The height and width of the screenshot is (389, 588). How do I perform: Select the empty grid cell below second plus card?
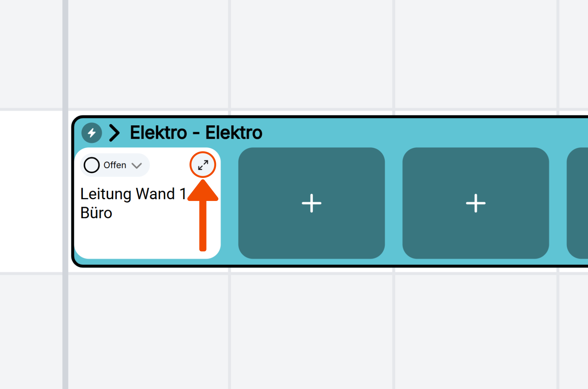coord(476,331)
